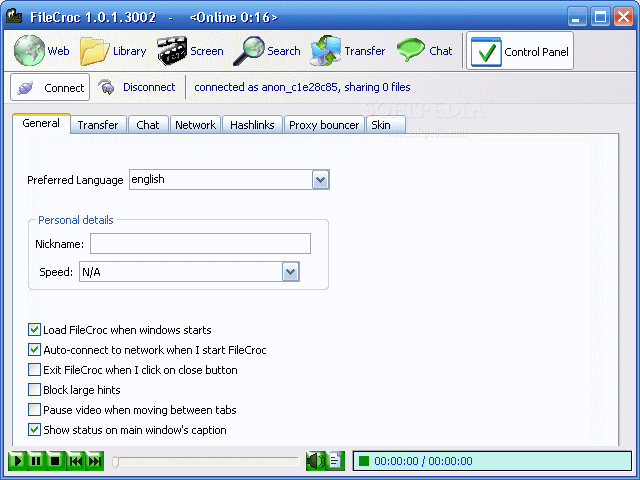Click the FileCroc title bar app icon
The height and width of the screenshot is (480, 640).
point(14,16)
